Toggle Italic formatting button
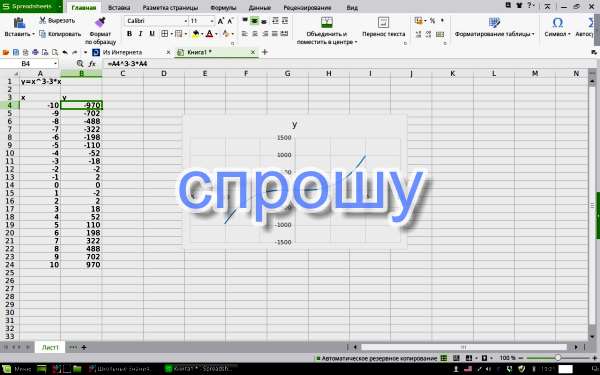 [x=140, y=34]
